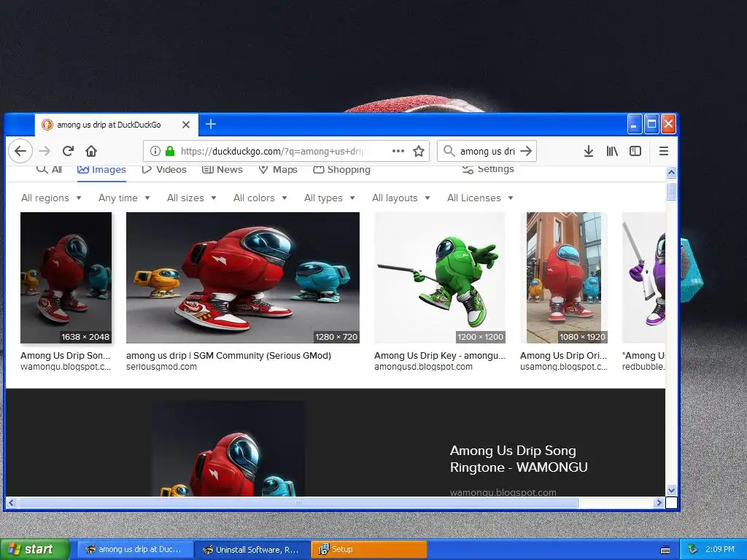Show site information icon in address bar
The image size is (747, 560).
[x=155, y=151]
